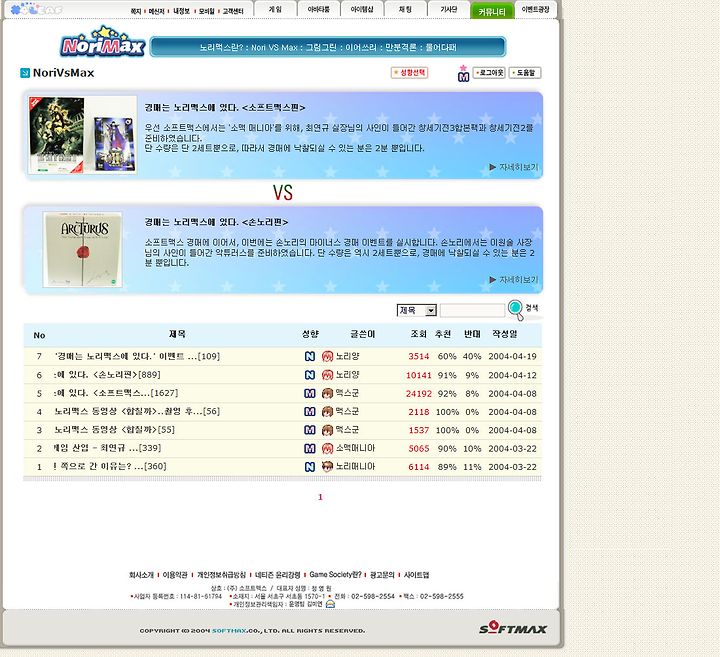Screen dimensions: 720x657
Task: Open post 2 게임 산업 - 최연규 ...[339]
Action: [x=107, y=448]
